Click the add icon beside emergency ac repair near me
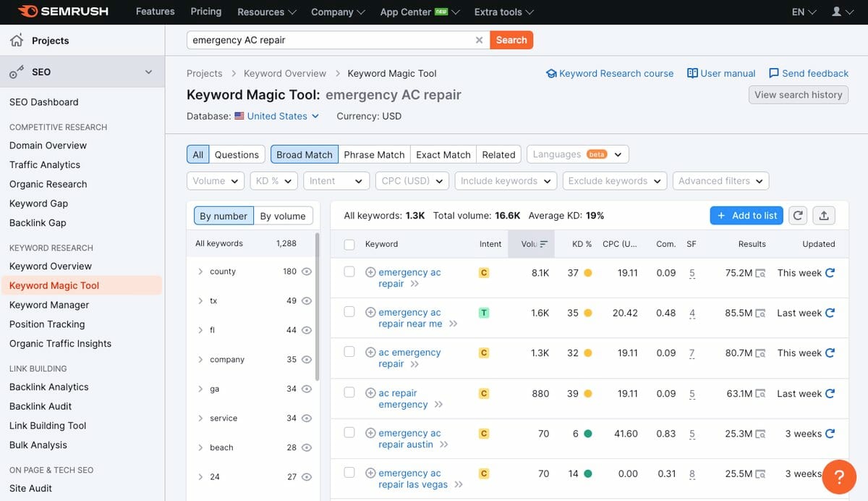Image resolution: width=868 pixels, height=501 pixels. pyautogui.click(x=370, y=313)
